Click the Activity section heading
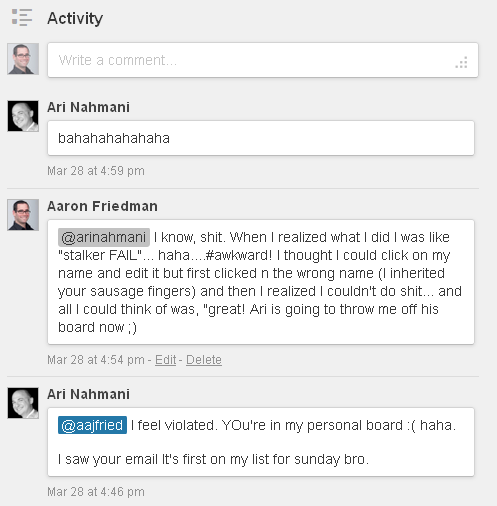This screenshot has height=506, width=497. [x=75, y=18]
